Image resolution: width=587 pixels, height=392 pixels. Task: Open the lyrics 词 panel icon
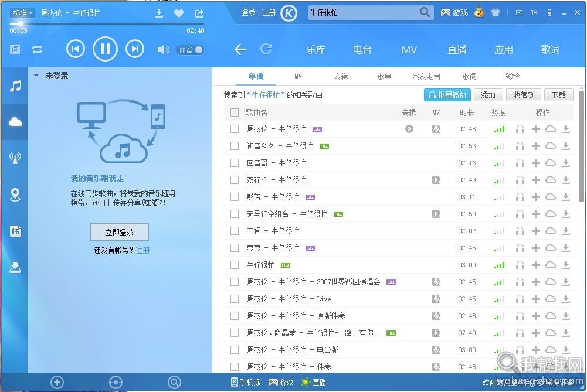coord(15,49)
